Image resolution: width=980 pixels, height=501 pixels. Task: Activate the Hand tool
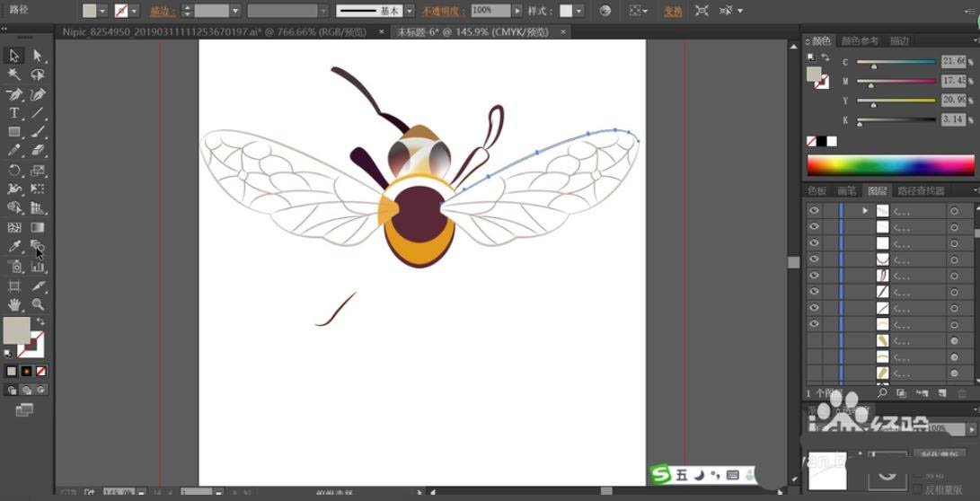click(14, 304)
